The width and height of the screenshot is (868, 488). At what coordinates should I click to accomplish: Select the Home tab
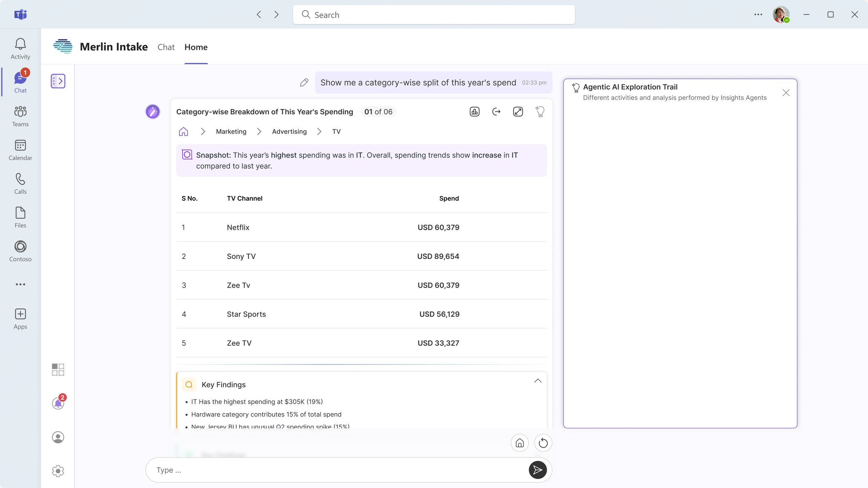(x=196, y=47)
